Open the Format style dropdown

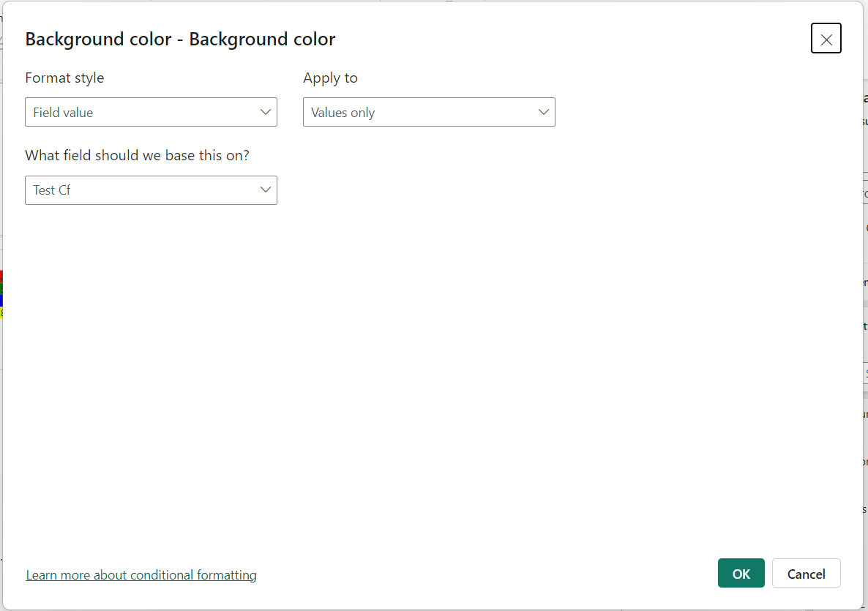(x=151, y=112)
